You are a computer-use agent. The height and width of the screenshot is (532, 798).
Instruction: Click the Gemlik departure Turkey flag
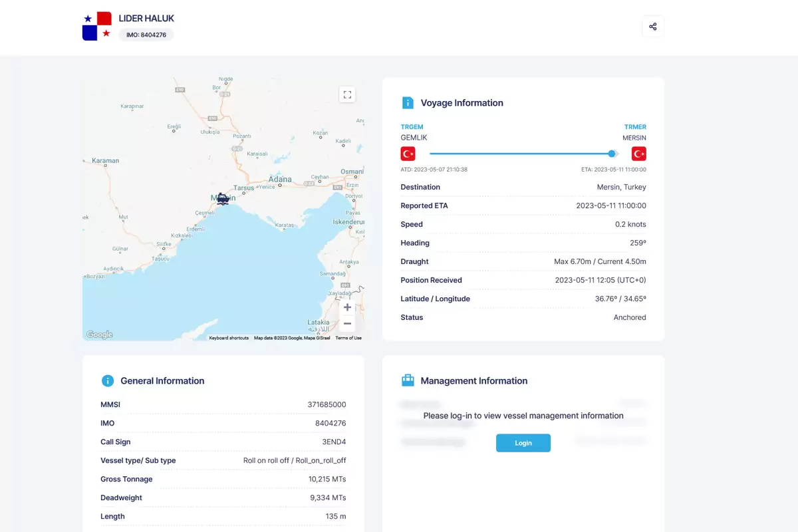[408, 154]
